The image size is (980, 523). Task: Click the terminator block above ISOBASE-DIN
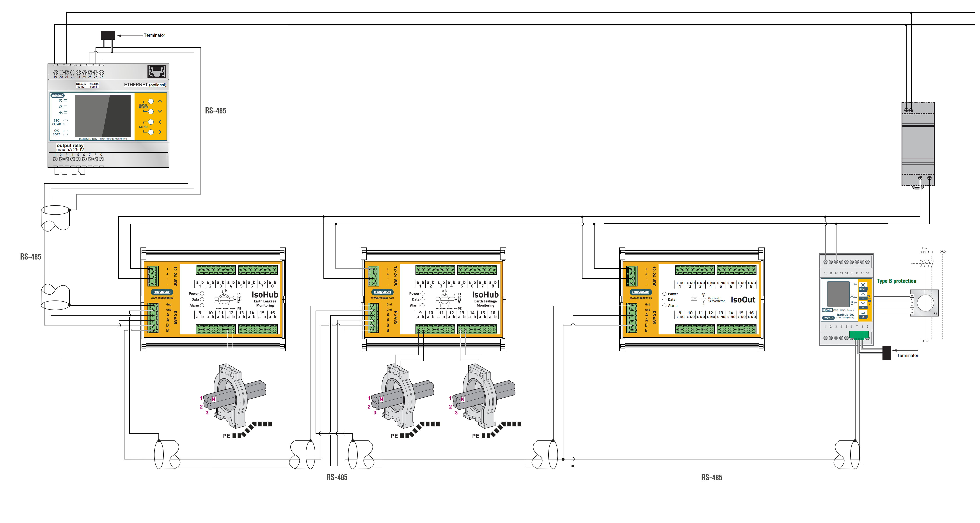(108, 35)
